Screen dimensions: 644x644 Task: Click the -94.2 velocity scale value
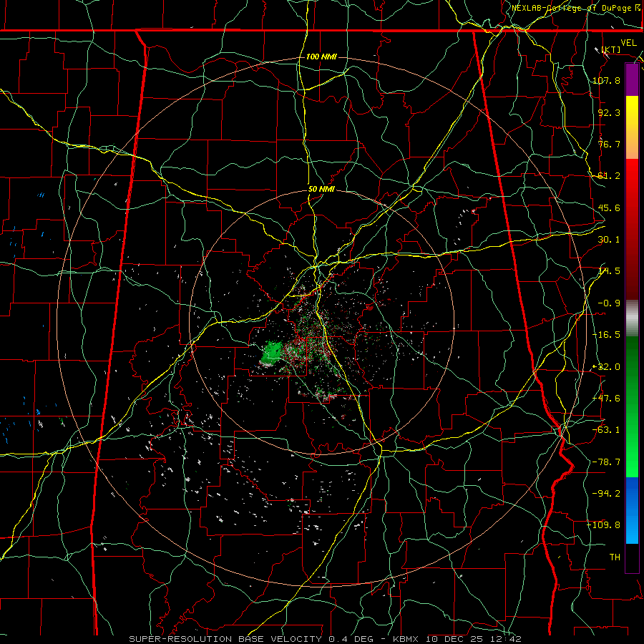[607, 494]
